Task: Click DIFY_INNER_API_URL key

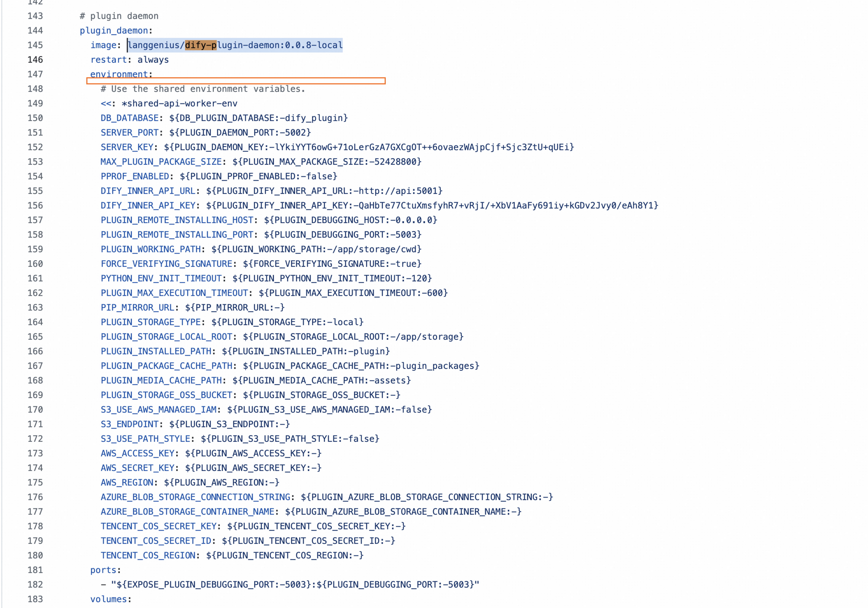Action: point(148,191)
